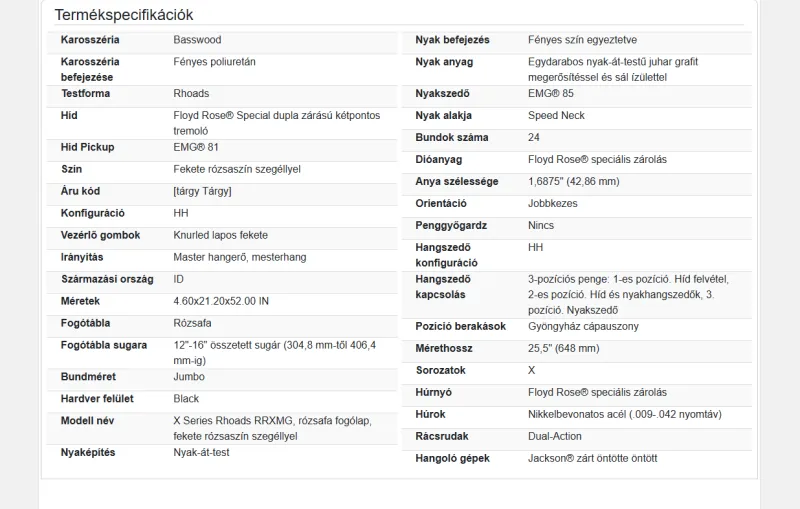
Task: Select the Speed Neck value
Action: point(556,116)
